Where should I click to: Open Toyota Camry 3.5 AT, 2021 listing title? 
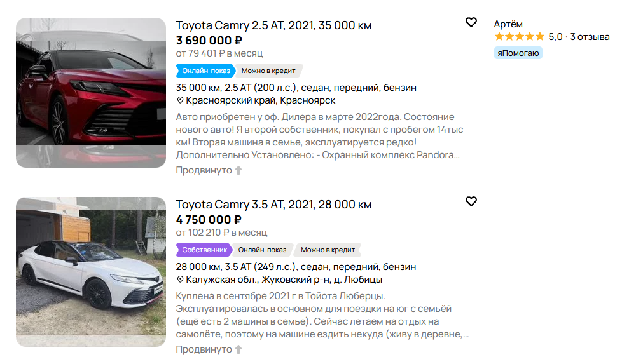click(x=273, y=205)
